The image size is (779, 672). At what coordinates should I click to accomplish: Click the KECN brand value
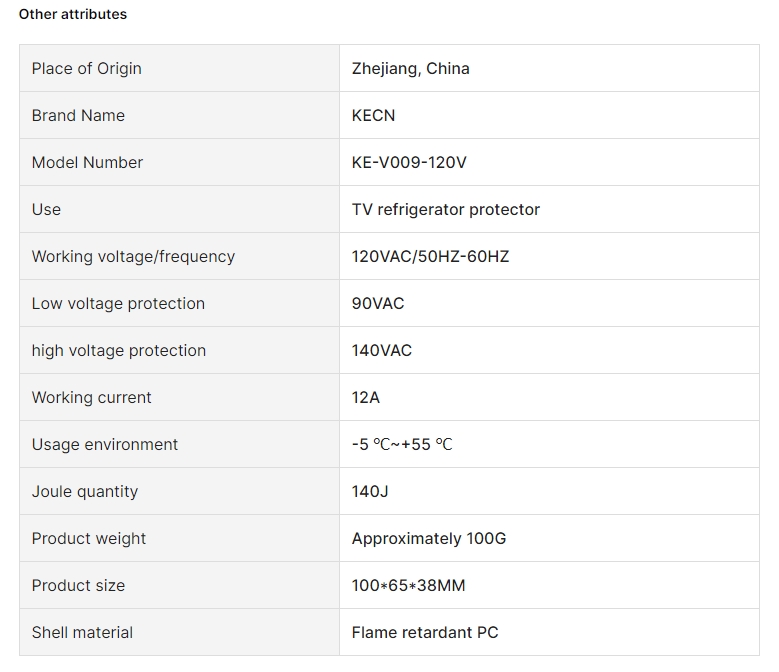tap(373, 115)
